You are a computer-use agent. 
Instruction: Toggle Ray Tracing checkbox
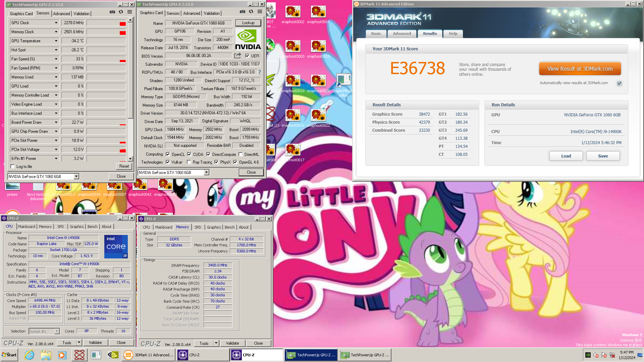coord(189,162)
